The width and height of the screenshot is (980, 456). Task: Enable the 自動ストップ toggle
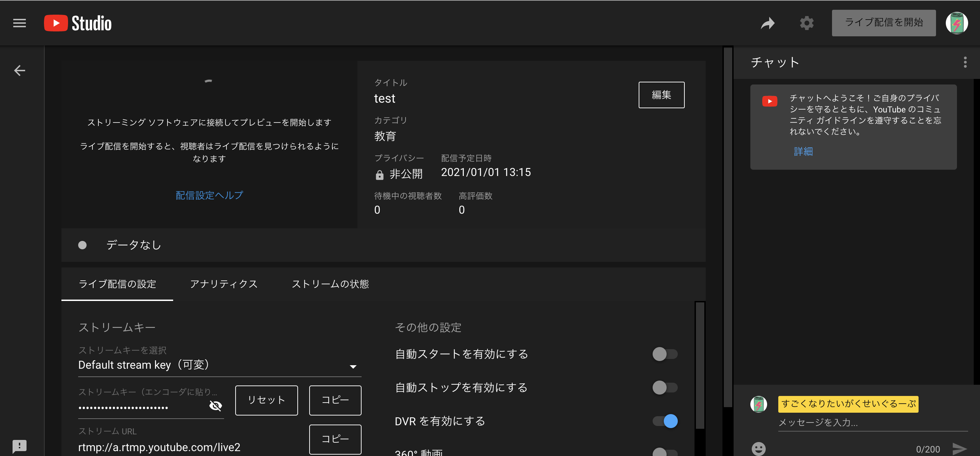665,388
